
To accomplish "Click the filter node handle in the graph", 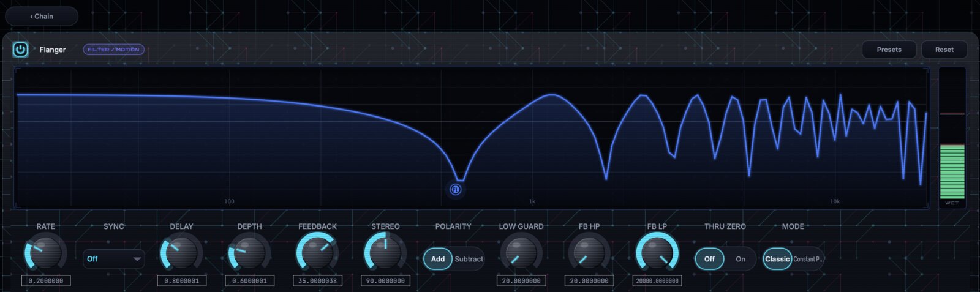I will [x=455, y=190].
